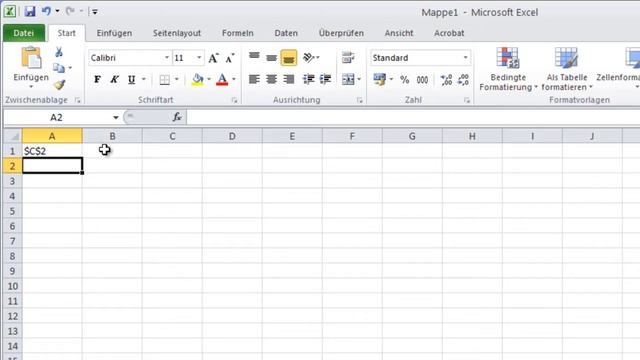Open the Ausrichtung dialog launcher
Screen dimensions: 640x360
click(360, 100)
